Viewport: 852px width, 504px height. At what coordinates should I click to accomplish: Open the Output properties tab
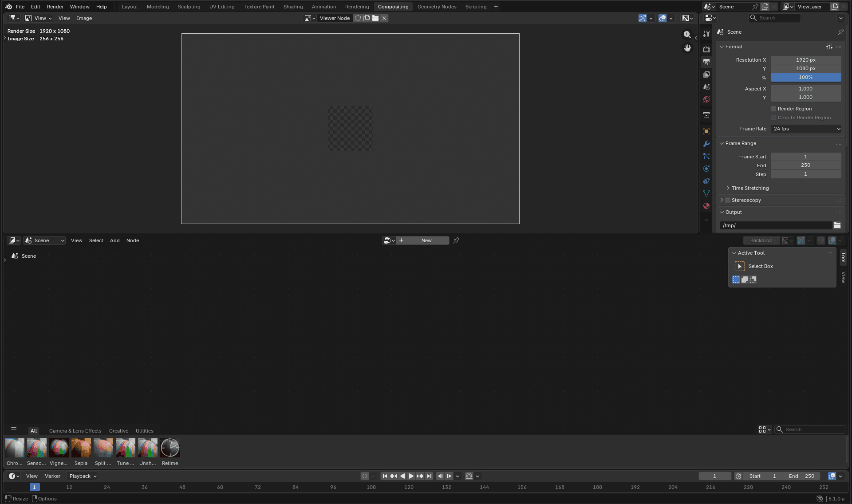click(706, 62)
